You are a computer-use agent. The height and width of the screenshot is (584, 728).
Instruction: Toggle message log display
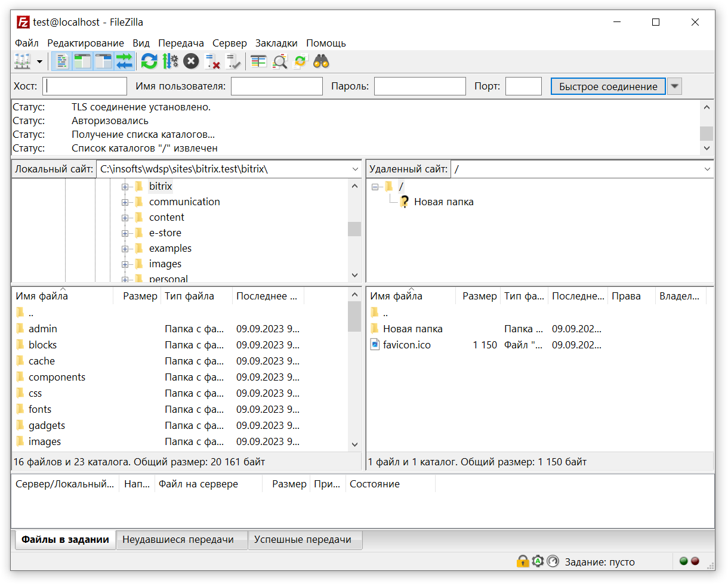61,61
